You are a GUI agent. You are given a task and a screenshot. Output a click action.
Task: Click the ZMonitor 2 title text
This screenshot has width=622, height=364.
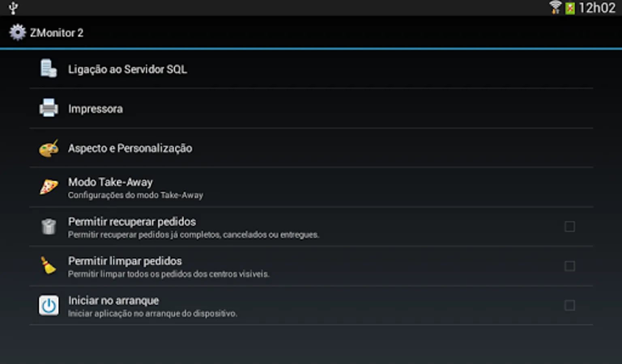click(x=57, y=33)
